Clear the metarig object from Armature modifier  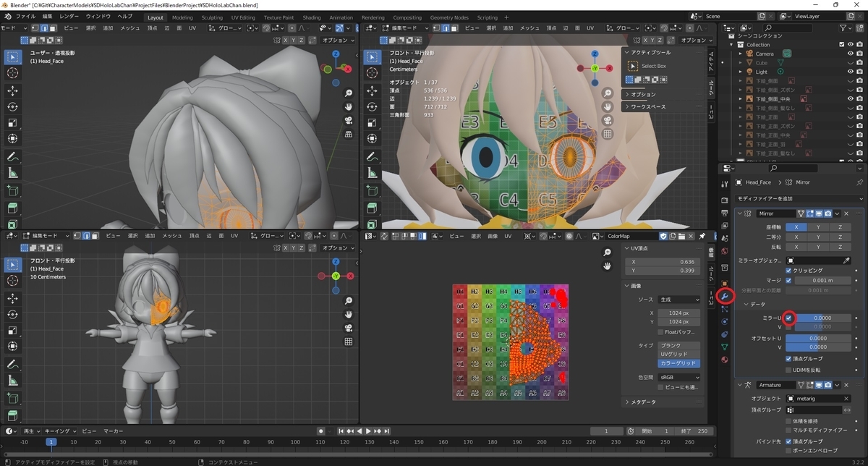tap(846, 399)
